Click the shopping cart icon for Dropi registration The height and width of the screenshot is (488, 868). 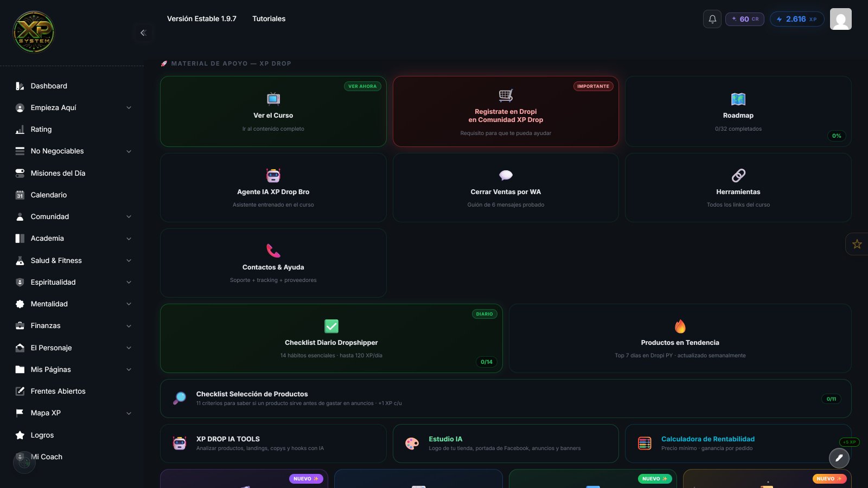click(506, 95)
